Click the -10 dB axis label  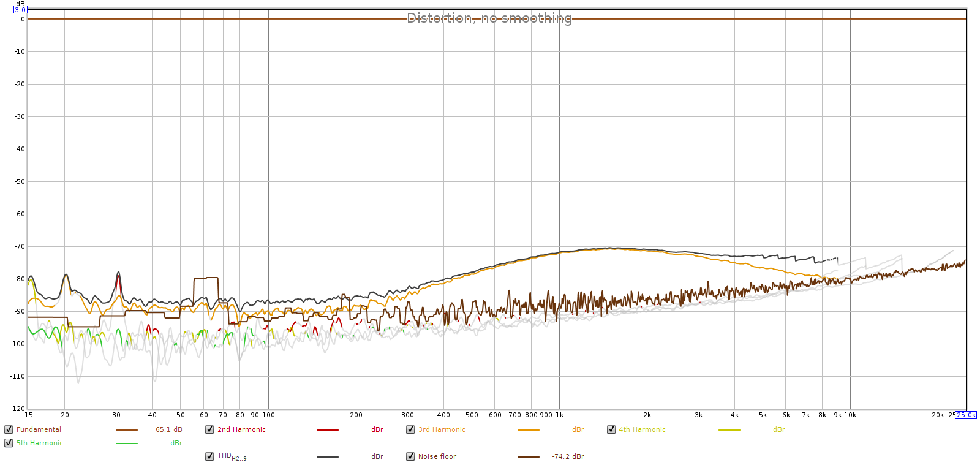(20, 51)
